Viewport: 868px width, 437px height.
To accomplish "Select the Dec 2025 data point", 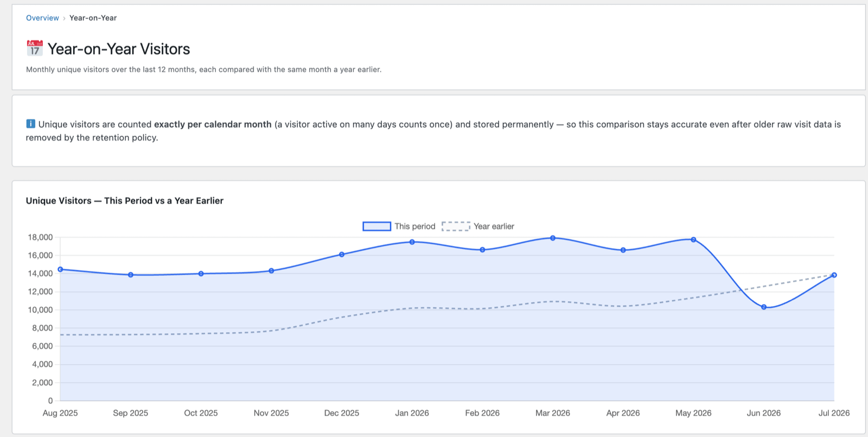I will [342, 254].
